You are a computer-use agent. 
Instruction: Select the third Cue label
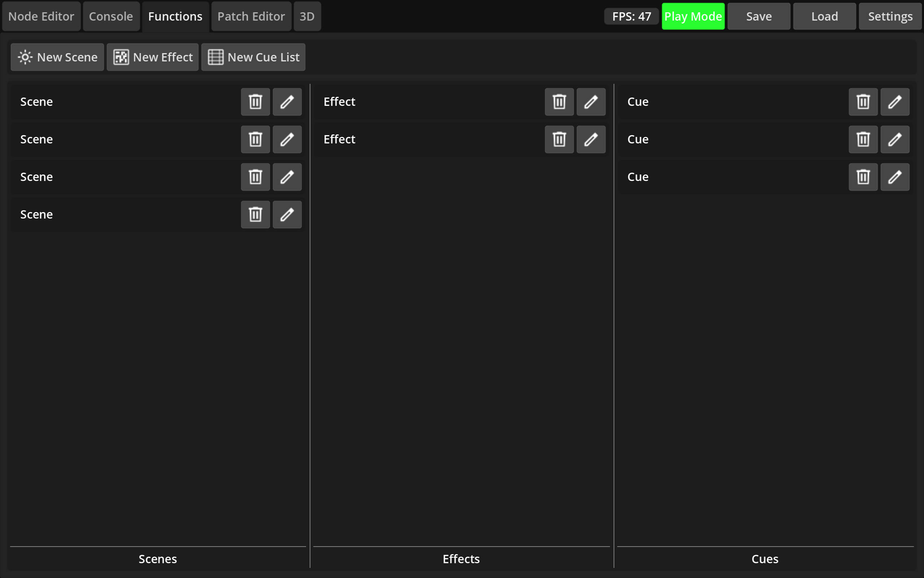(x=638, y=177)
